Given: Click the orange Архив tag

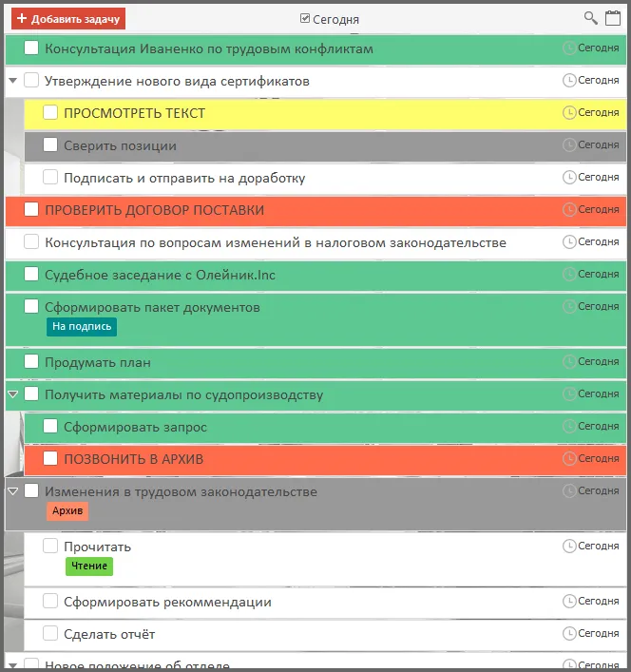Looking at the screenshot, I should (67, 511).
